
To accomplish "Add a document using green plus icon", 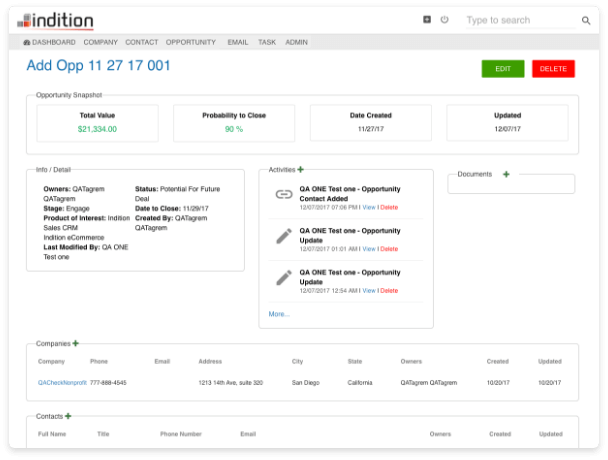I will (x=506, y=174).
